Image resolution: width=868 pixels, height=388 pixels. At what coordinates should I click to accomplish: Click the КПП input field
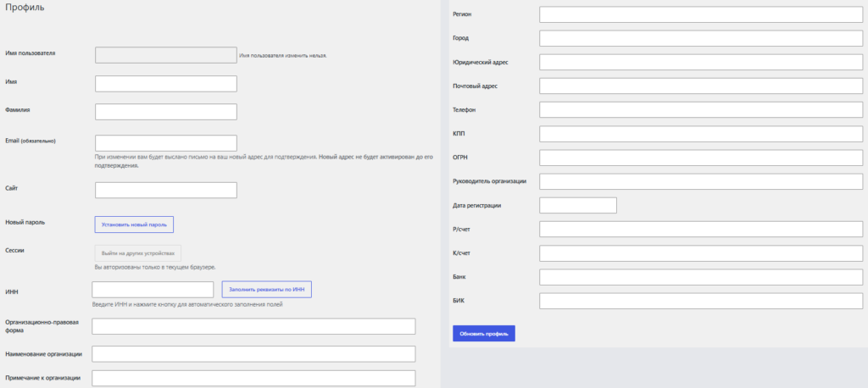pyautogui.click(x=701, y=134)
